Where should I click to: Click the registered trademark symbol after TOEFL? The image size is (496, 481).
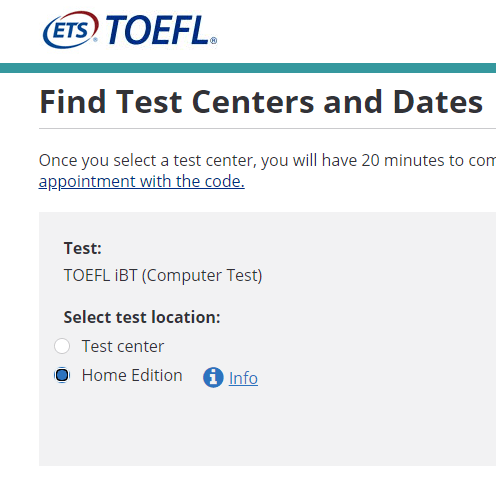pyautogui.click(x=213, y=41)
